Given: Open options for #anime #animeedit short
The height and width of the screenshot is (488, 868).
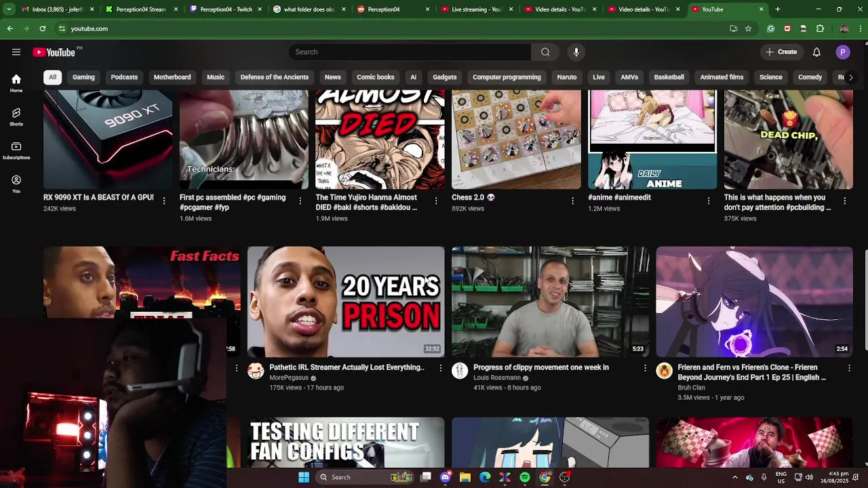Looking at the screenshot, I should pos(709,201).
